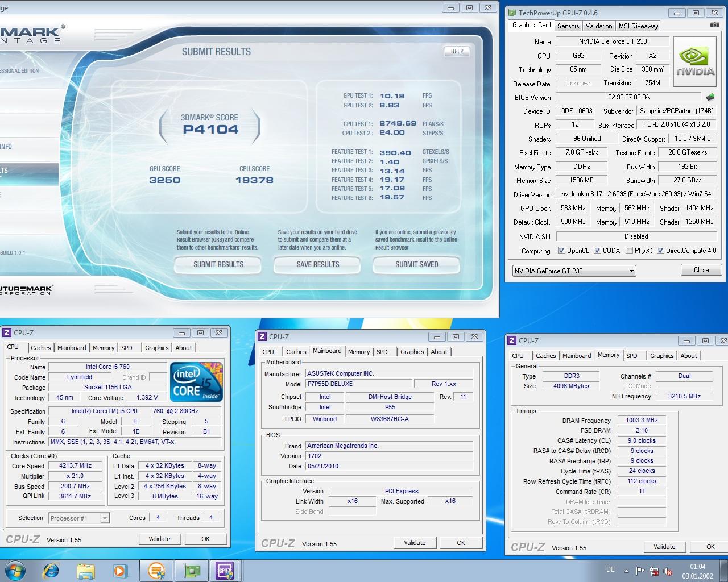The width and height of the screenshot is (728, 582).
Task: Minimize the 3DMark Vantage window
Action: tap(451, 8)
